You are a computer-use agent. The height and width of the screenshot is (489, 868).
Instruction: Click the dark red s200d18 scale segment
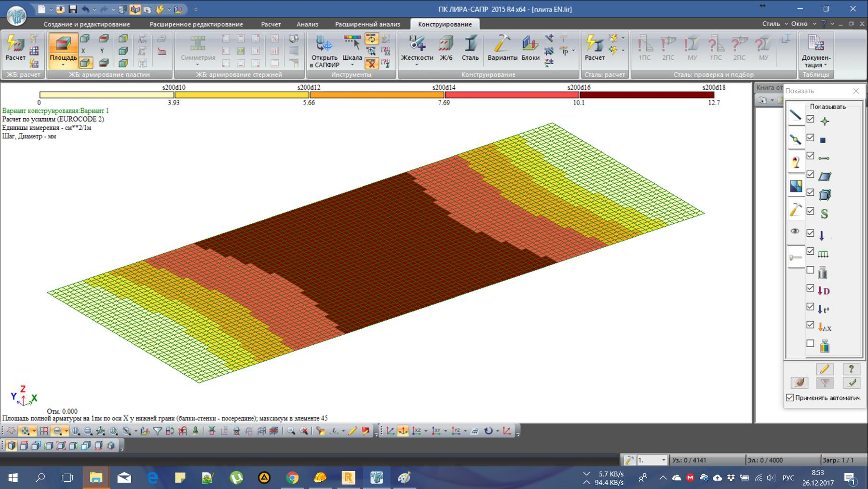pos(646,95)
